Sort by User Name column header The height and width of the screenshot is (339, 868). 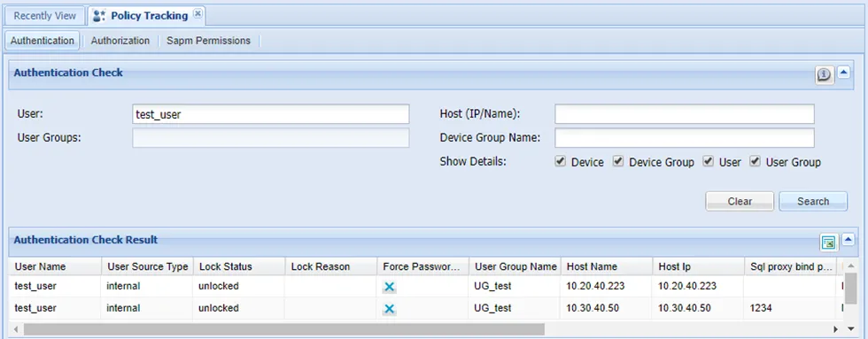(x=55, y=266)
